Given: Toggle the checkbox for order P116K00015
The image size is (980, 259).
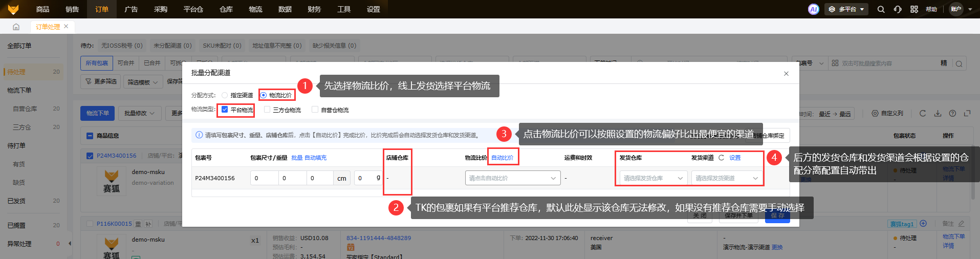Looking at the screenshot, I should tap(90, 224).
